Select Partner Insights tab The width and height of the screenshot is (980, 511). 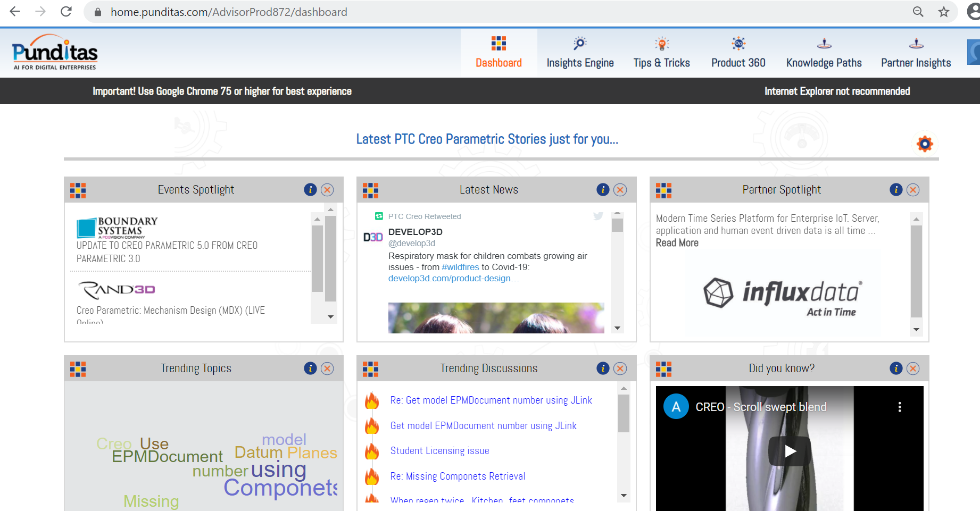point(916,53)
